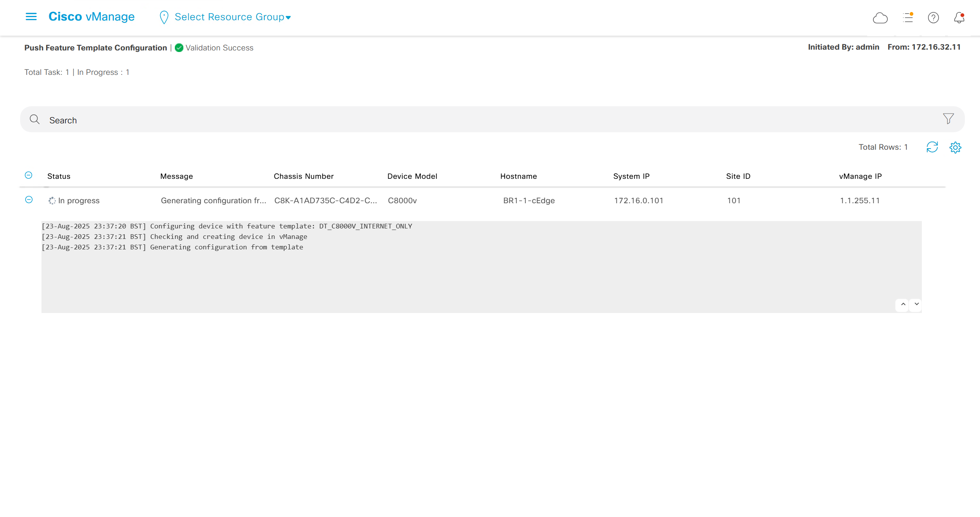Click the Cisco vManage logo link
Viewport: 980px width, 517px height.
pos(91,17)
